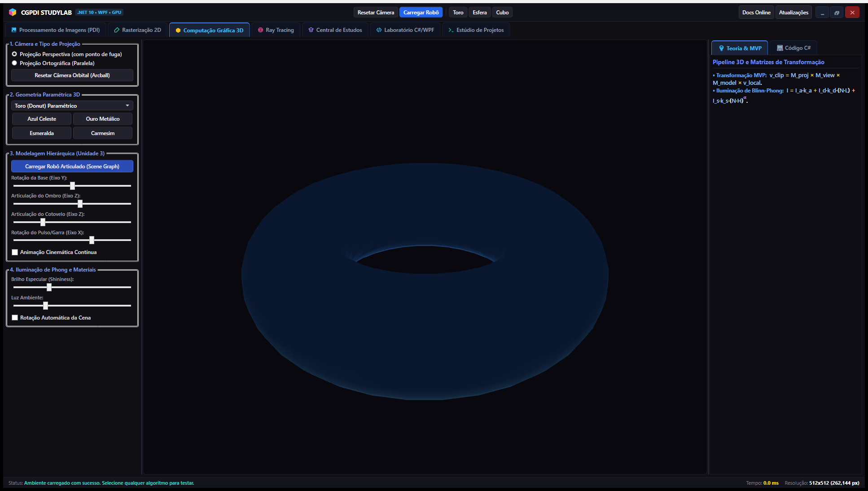Click Carregar Robô Articulado (Scene Graph)
The width and height of the screenshot is (868, 491).
[72, 167]
